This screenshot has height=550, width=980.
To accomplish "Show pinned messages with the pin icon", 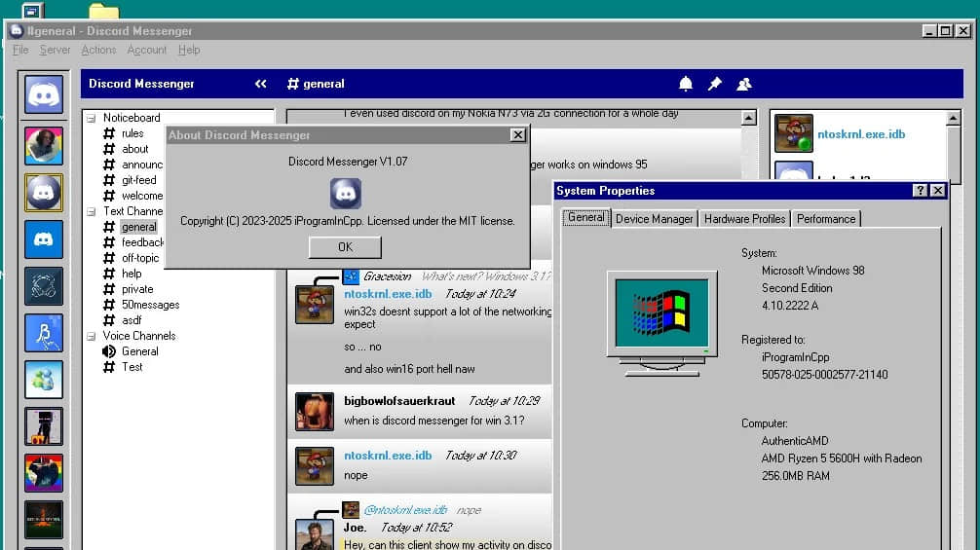I will (x=714, y=84).
